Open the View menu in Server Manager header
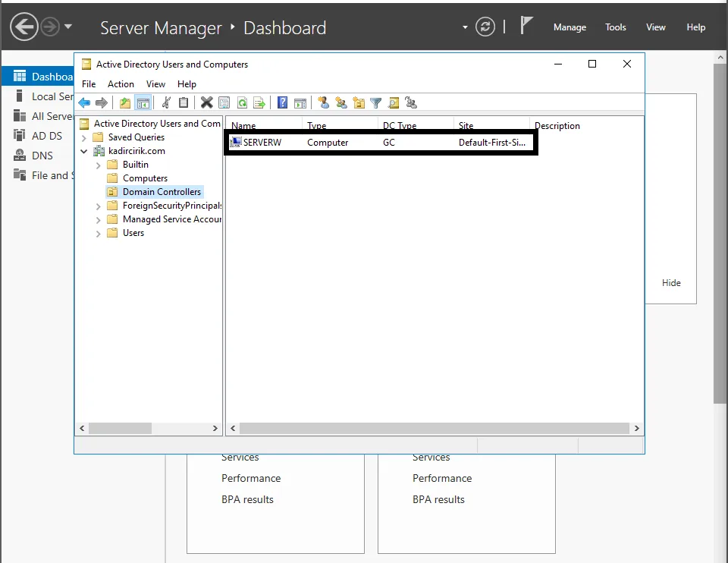This screenshot has width=728, height=563. 655,27
